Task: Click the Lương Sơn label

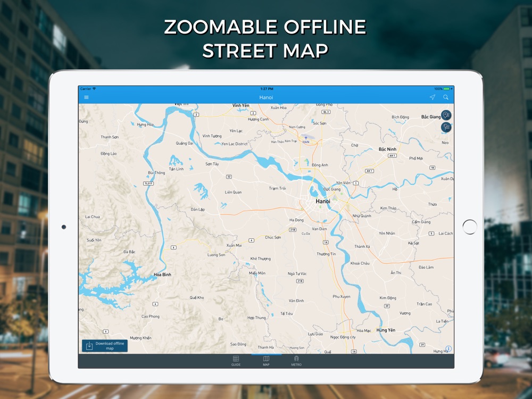Action: click(x=216, y=255)
